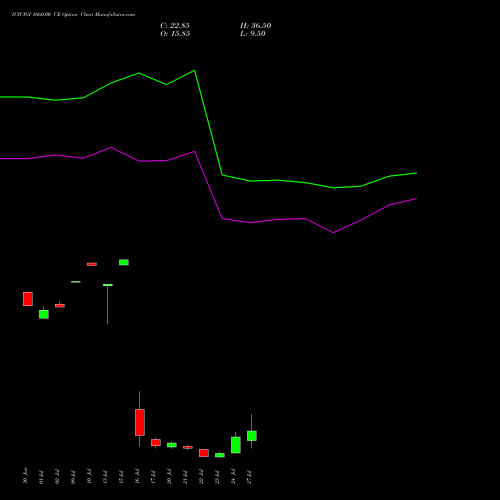Select the 30 Jun date label

click(x=26, y=476)
